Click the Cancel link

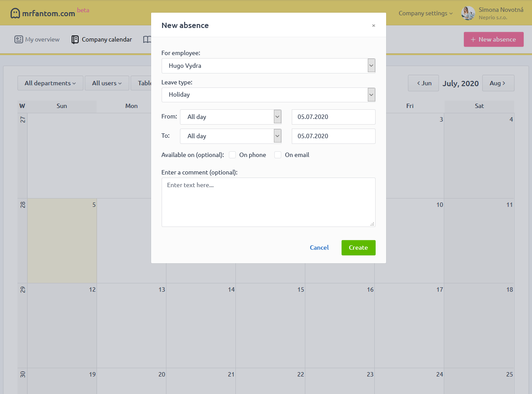click(319, 248)
